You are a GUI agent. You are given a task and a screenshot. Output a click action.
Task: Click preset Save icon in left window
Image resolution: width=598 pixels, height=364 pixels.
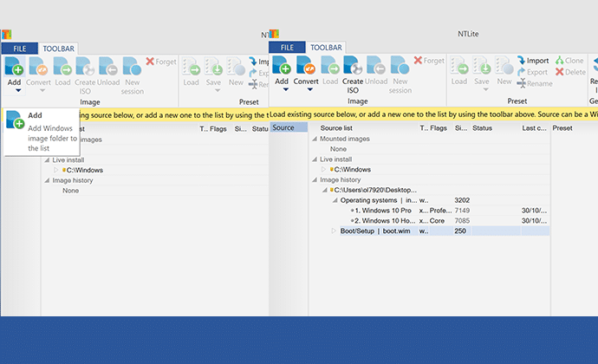coord(213,67)
